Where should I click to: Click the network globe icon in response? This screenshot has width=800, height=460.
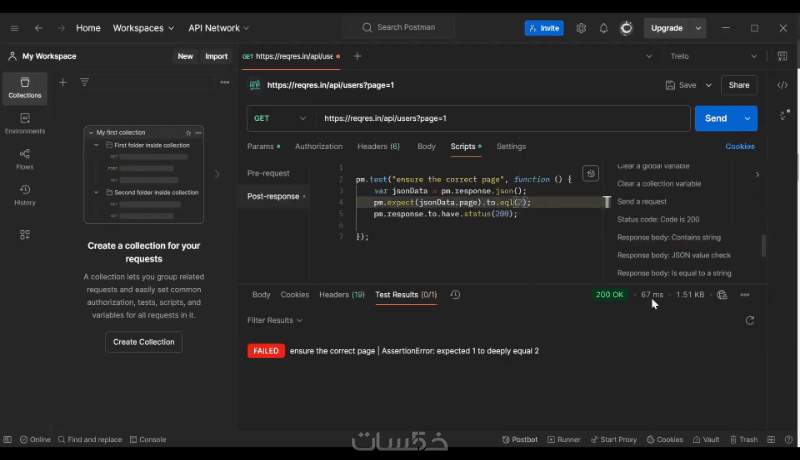(722, 295)
